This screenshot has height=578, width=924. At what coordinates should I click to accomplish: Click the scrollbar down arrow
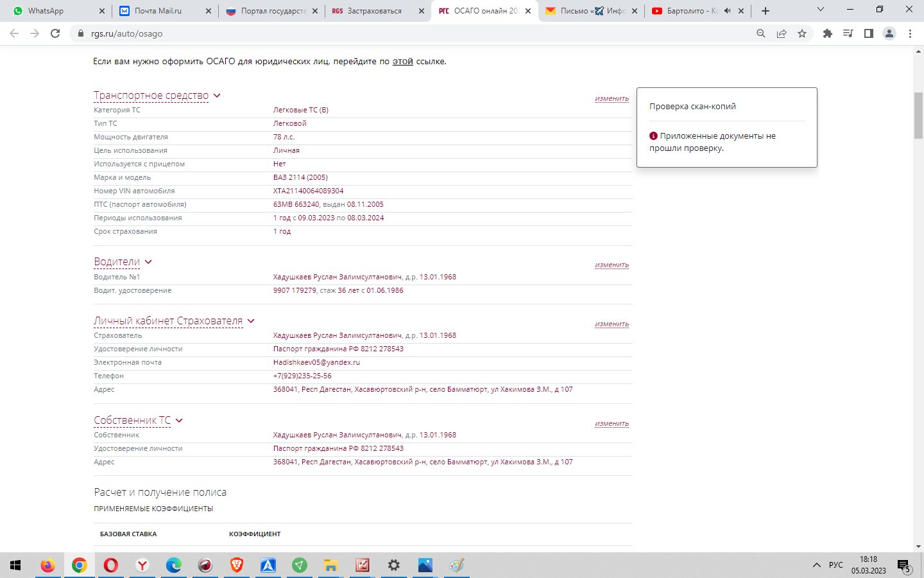(x=918, y=547)
